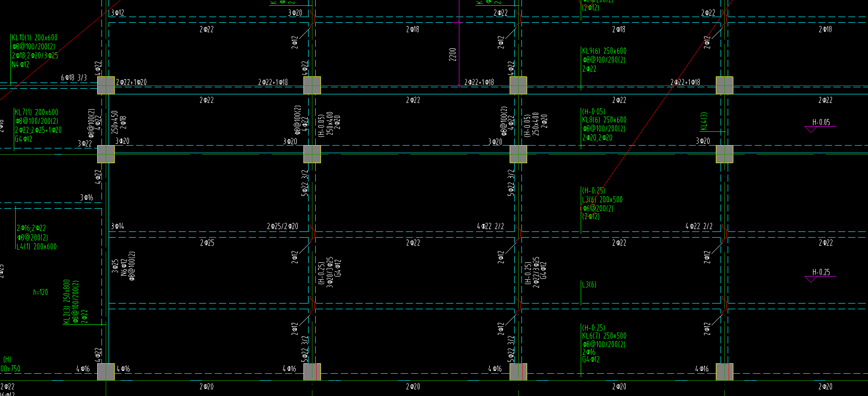Click the vertical "250x450" section text
Screen dimensions: 868x396
(114, 122)
